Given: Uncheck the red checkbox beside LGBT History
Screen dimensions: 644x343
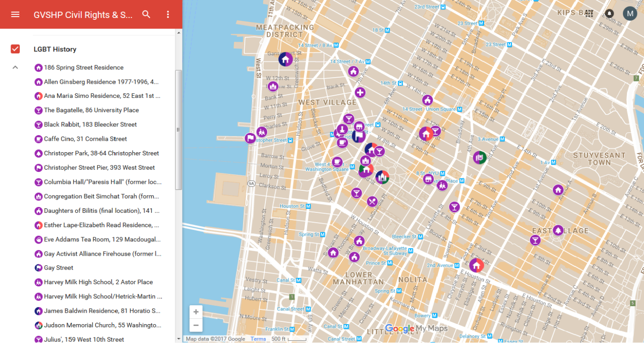Looking at the screenshot, I should tap(15, 49).
